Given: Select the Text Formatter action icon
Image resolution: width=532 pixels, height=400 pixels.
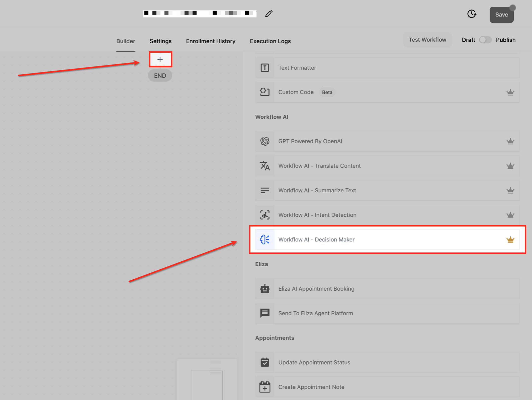Looking at the screenshot, I should [265, 68].
